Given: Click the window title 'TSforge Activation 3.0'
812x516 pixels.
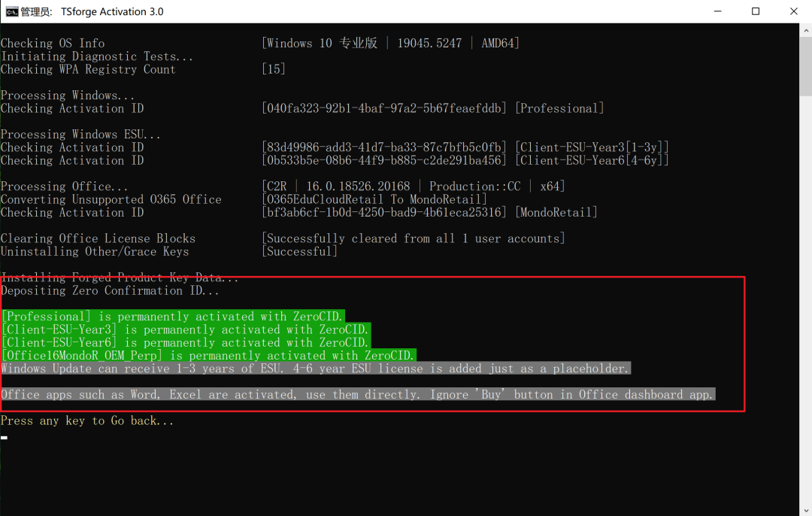Looking at the screenshot, I should [112, 11].
